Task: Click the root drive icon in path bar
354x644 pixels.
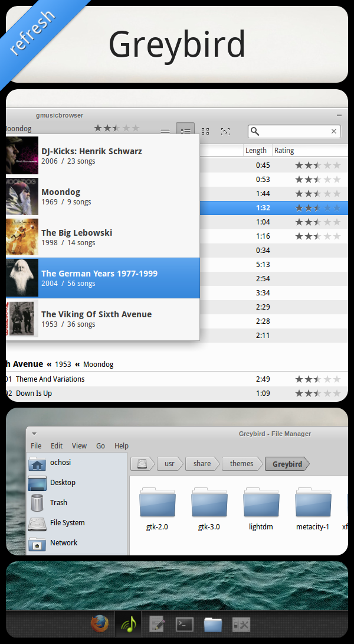Action: (x=142, y=464)
